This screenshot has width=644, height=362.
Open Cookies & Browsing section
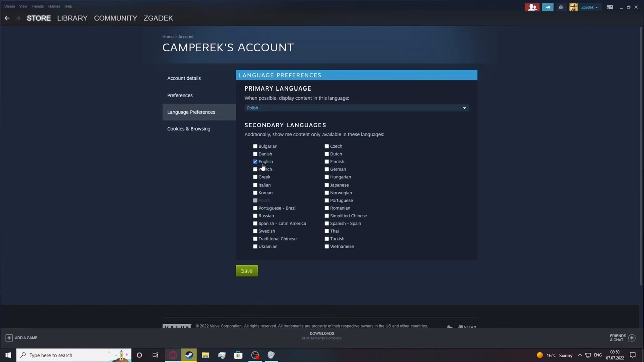(199, 129)
